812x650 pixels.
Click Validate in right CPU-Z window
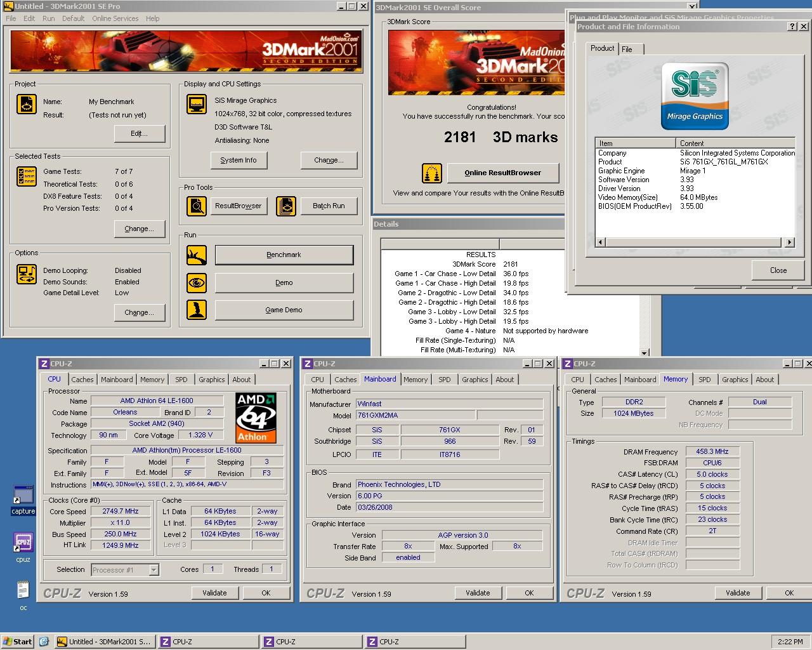[x=738, y=593]
